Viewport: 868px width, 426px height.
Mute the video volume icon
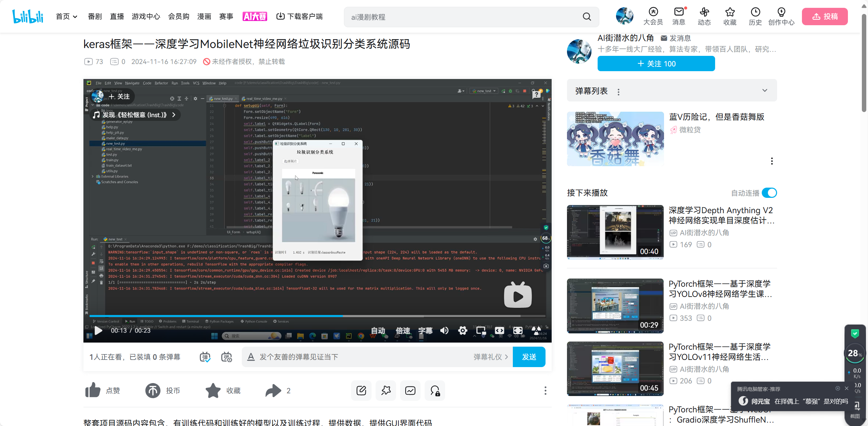coord(444,330)
